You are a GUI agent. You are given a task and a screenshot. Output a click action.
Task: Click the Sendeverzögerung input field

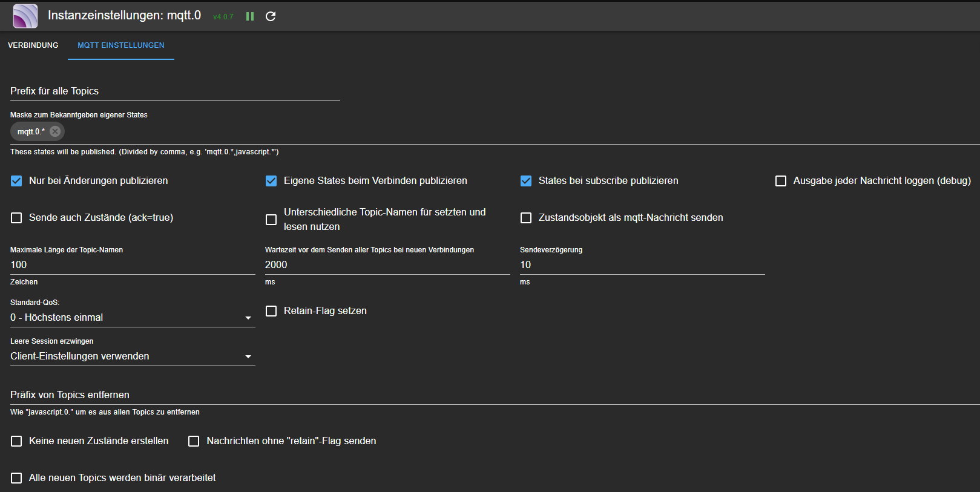[642, 265]
